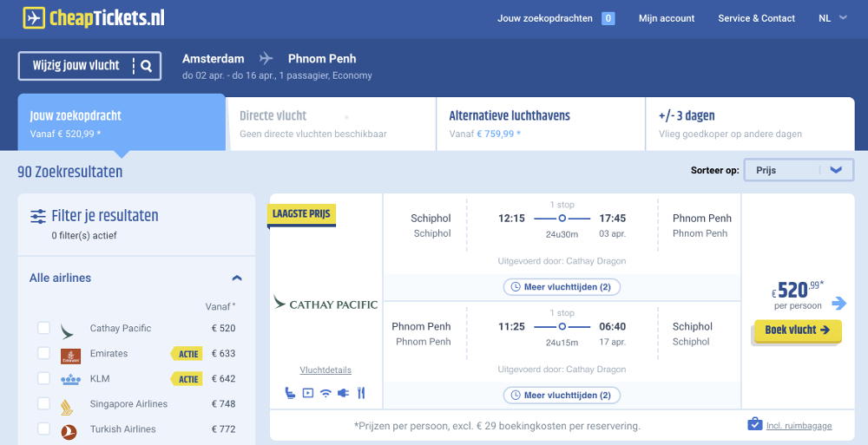The width and height of the screenshot is (868, 445).
Task: Open Service & Contact in the header
Action: tap(756, 18)
